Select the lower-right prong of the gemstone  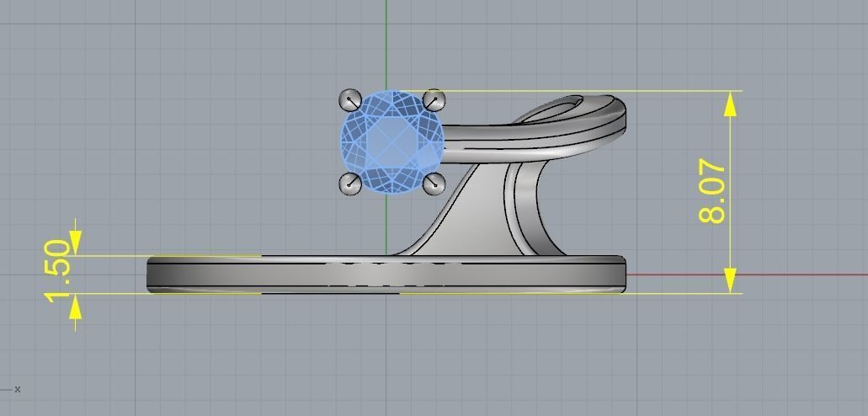pos(434,184)
